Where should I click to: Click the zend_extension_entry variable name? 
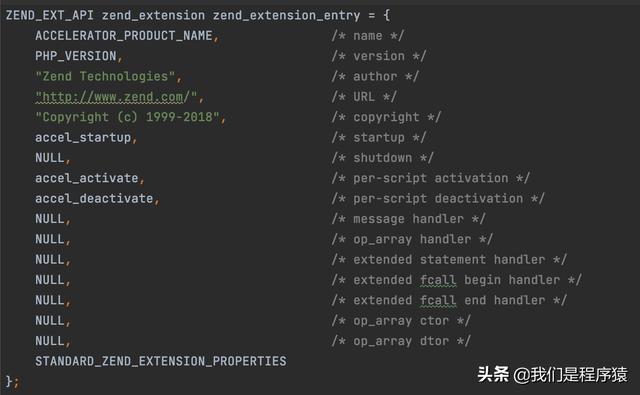pos(287,16)
